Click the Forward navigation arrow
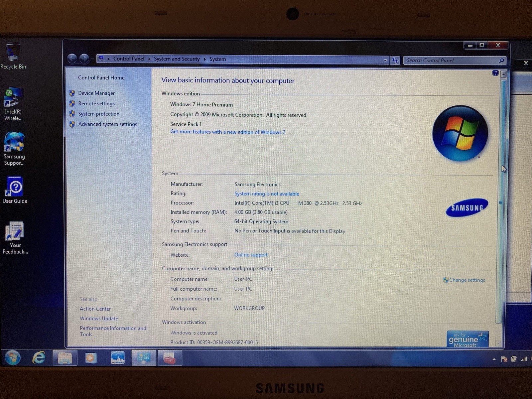 click(x=84, y=59)
